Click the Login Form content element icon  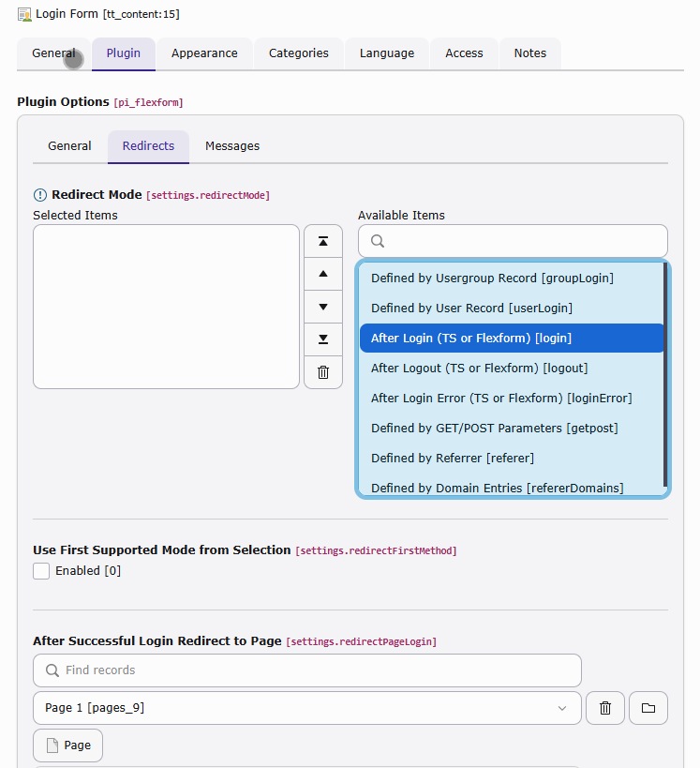[24, 14]
